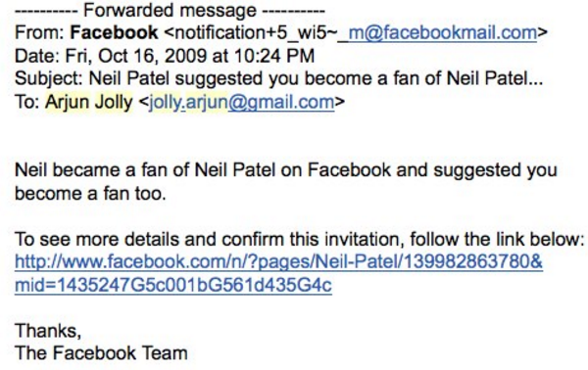
Task: Click the 'To see more details' sentence
Action: 300,239
